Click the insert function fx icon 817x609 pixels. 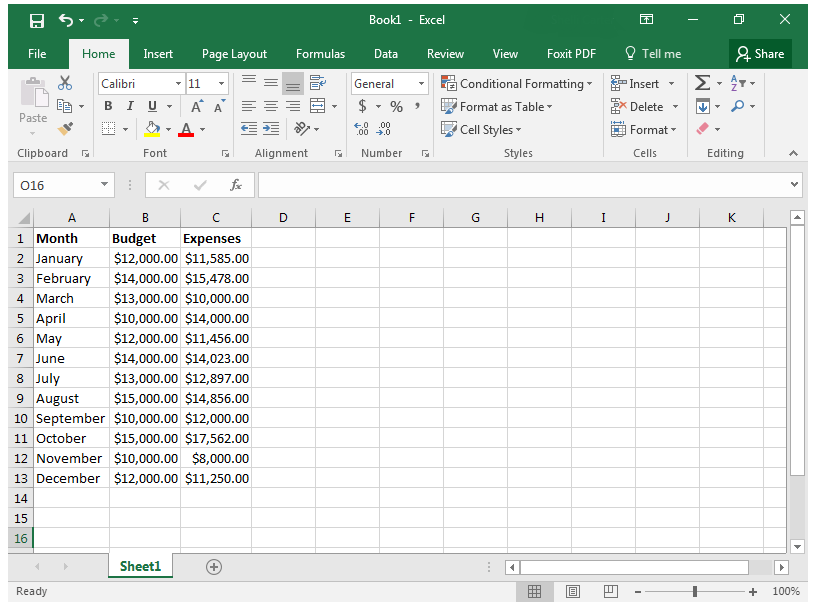tap(236, 185)
